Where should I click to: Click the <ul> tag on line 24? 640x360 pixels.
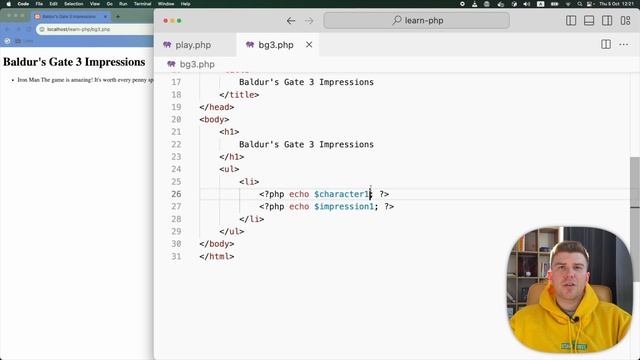click(x=229, y=169)
